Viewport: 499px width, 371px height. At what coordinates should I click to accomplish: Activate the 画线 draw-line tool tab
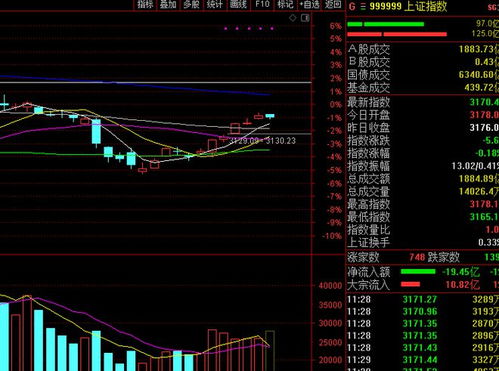tap(238, 4)
